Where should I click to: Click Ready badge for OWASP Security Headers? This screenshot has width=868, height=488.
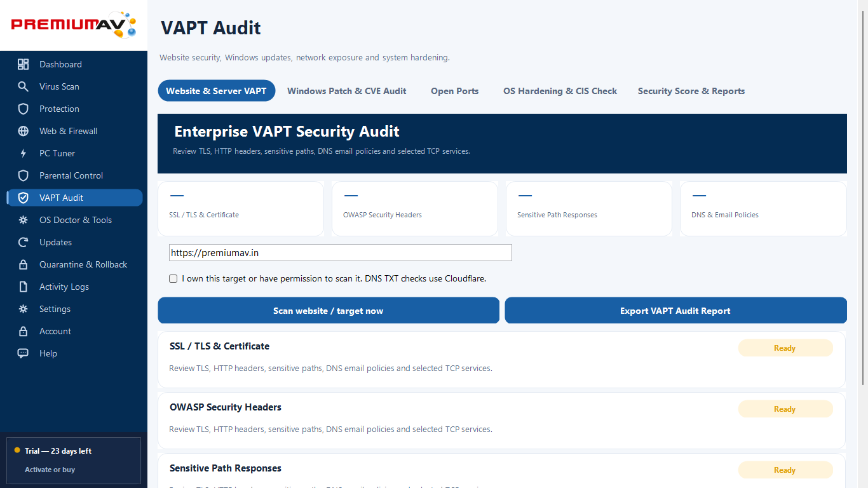tap(785, 409)
